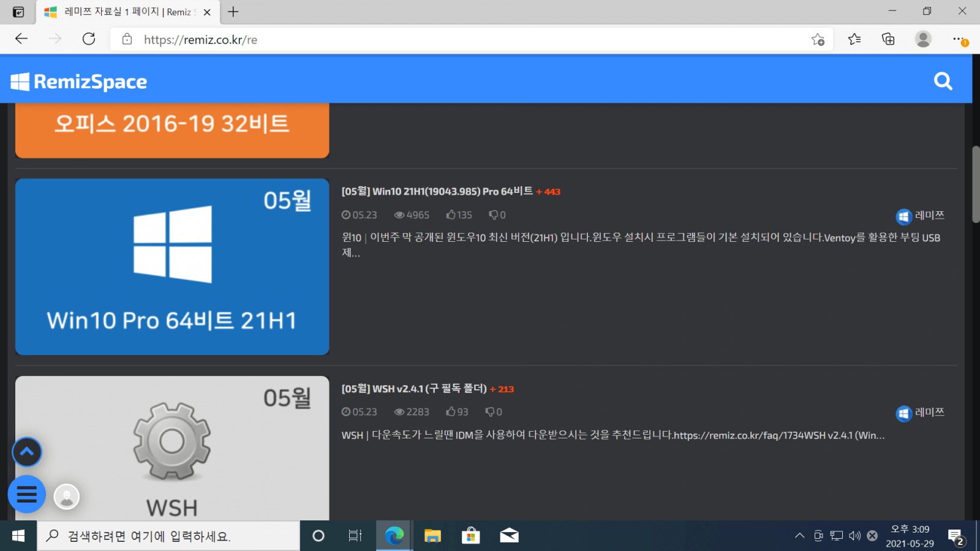The width and height of the screenshot is (980, 551).
Task: Click the 4965 views eye icon
Action: point(399,215)
